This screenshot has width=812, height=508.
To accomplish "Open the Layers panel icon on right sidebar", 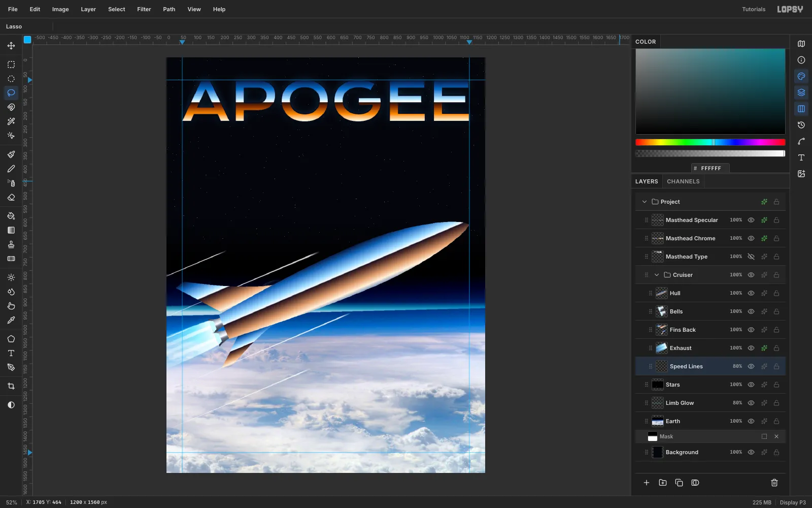I will click(801, 92).
